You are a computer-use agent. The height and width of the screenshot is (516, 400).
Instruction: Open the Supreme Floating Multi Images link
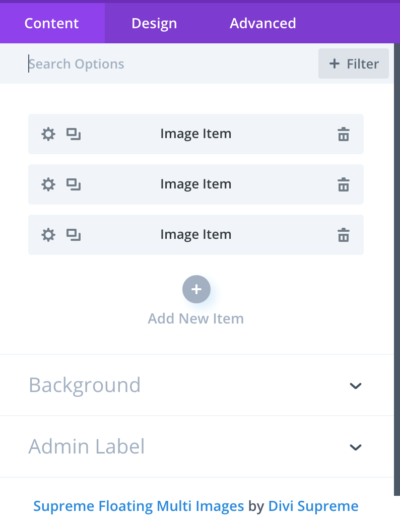pyautogui.click(x=139, y=506)
